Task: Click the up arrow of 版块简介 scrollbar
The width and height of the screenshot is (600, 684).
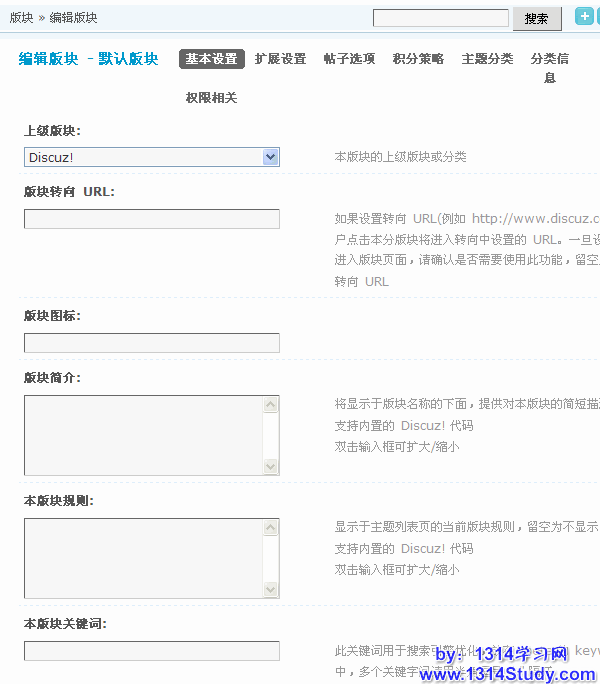Action: 270,405
